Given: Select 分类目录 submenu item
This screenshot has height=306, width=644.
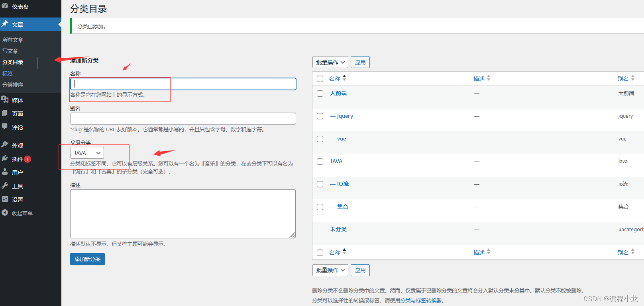Looking at the screenshot, I should 13,62.
